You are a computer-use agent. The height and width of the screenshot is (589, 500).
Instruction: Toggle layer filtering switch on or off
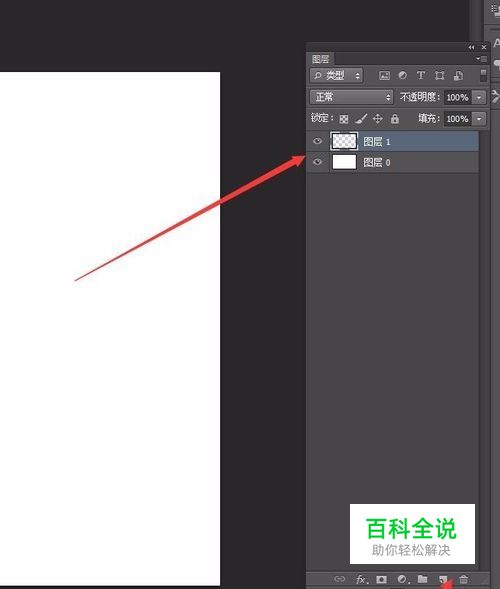pyautogui.click(x=483, y=75)
